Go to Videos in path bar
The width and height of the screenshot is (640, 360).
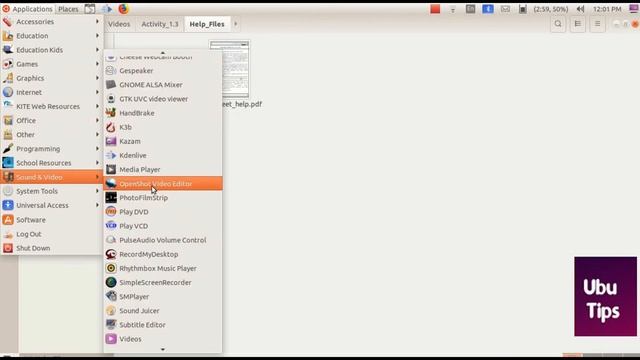(x=119, y=24)
